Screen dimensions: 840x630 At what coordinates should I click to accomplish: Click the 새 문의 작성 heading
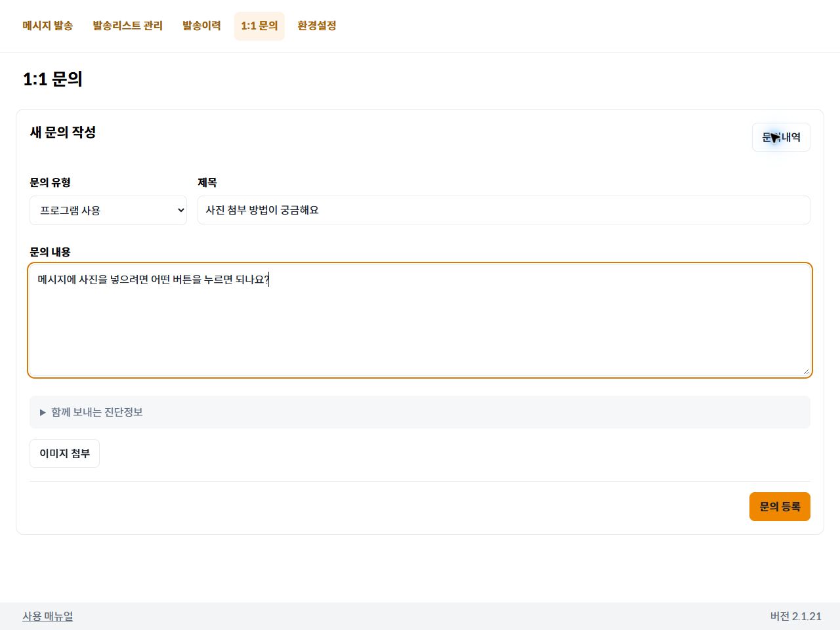pyautogui.click(x=63, y=132)
